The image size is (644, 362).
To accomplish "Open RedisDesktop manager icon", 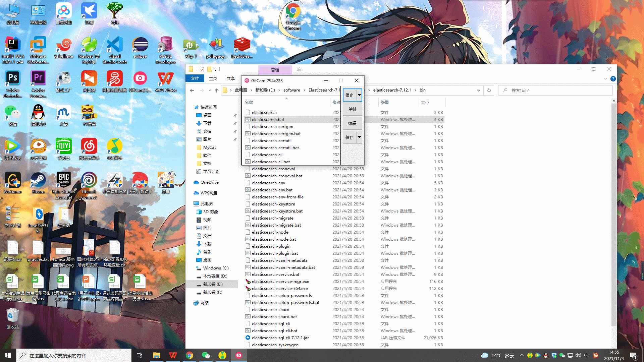I will tap(242, 48).
